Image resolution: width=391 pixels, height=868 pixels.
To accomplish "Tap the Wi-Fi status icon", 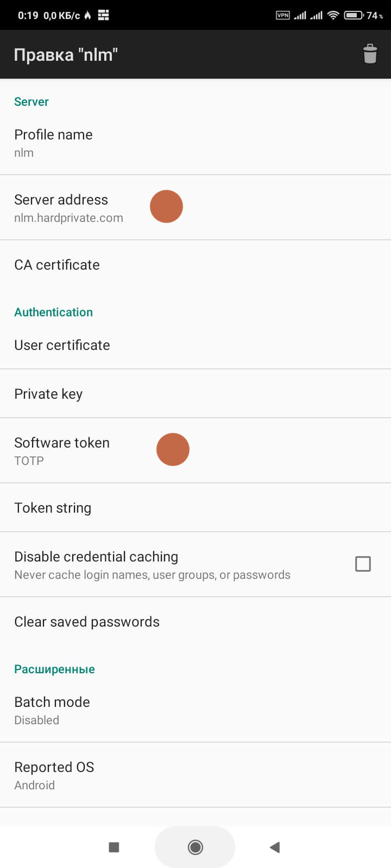I will pyautogui.click(x=333, y=15).
